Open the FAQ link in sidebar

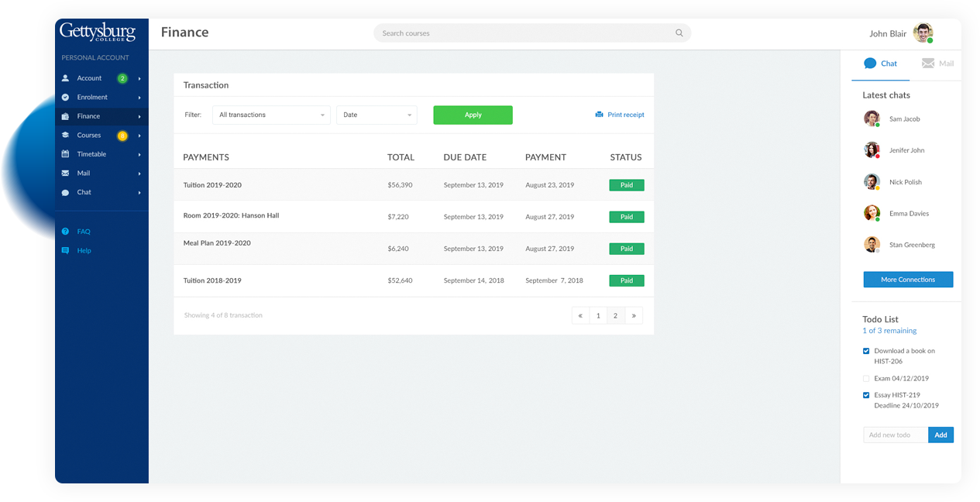point(84,232)
